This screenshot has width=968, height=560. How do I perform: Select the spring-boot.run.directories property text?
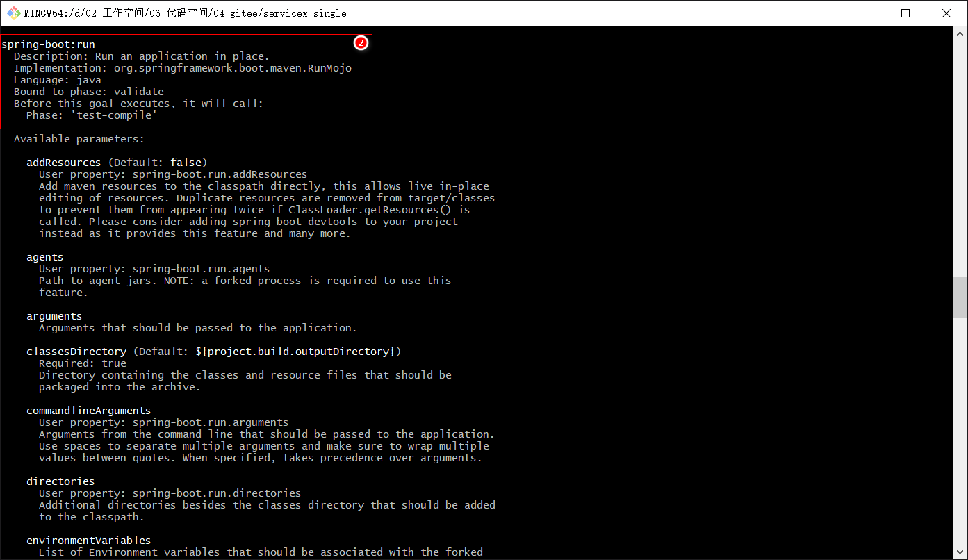tap(217, 493)
